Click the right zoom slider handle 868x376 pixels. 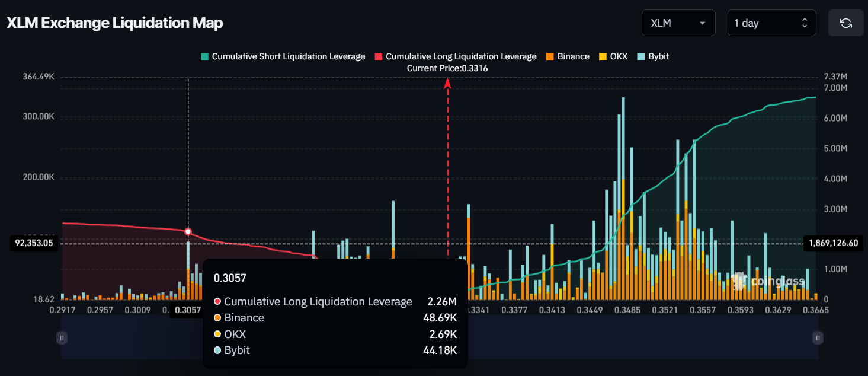[x=818, y=337]
